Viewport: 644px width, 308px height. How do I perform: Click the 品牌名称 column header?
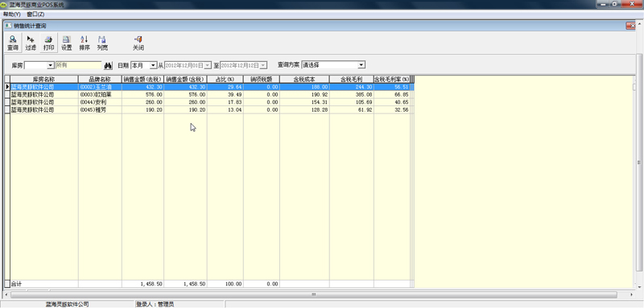(100, 79)
